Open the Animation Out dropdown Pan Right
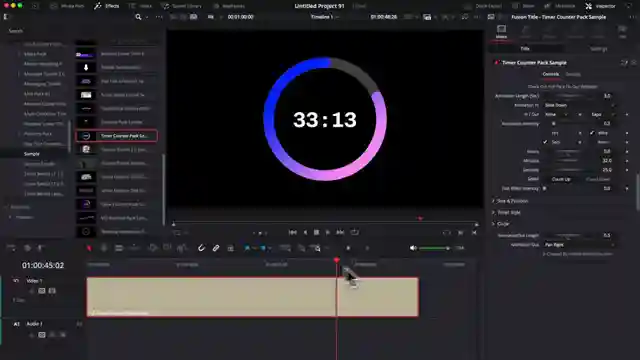 click(x=579, y=245)
